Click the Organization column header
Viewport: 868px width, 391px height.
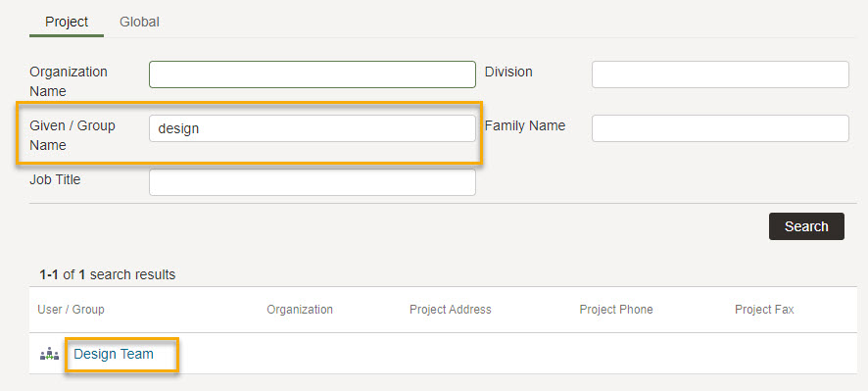[x=300, y=310]
